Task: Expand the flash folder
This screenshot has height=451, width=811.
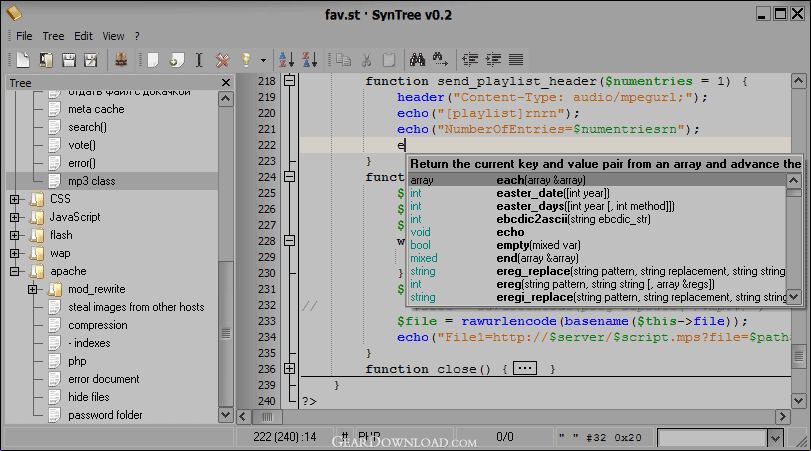Action: click(x=14, y=235)
